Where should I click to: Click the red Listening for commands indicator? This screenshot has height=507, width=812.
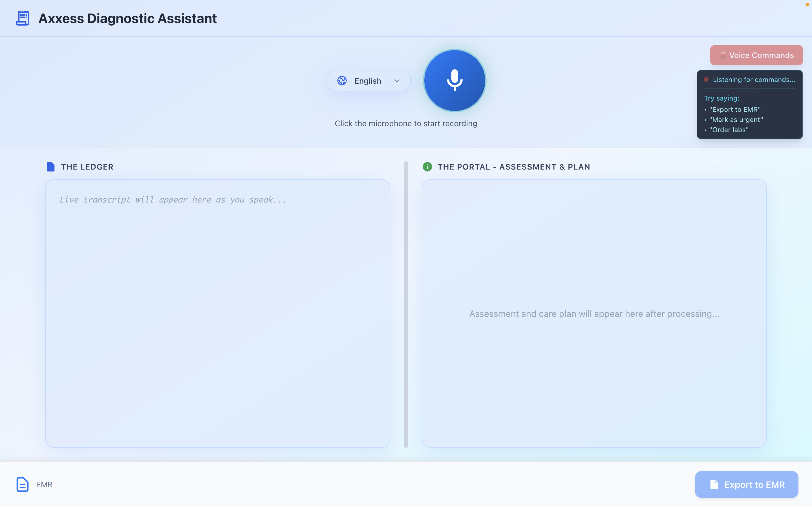[x=706, y=79]
